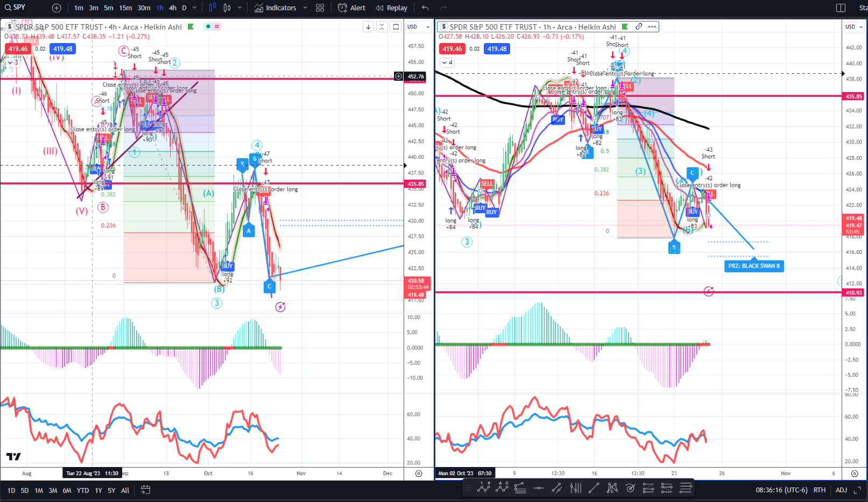Open right chart time axis settings gear
This screenshot has width=868, height=502.
point(855,473)
